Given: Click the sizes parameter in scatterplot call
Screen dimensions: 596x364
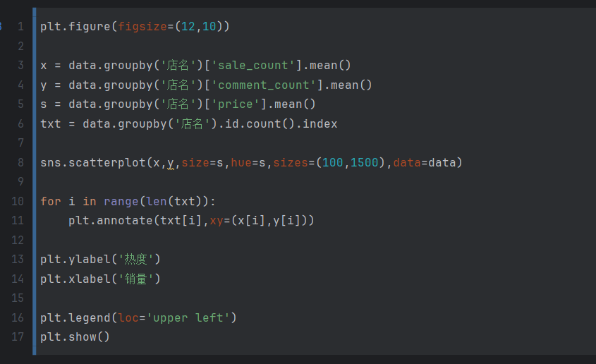Looking at the screenshot, I should (x=291, y=163).
